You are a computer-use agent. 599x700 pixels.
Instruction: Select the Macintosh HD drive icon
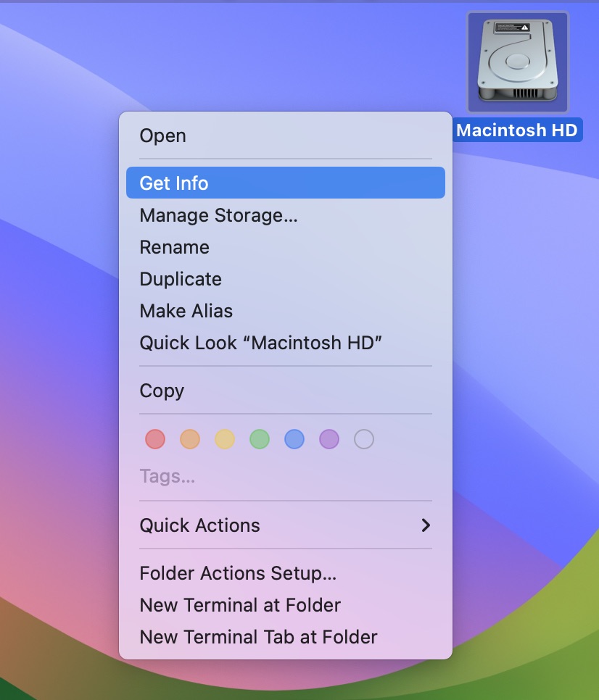[518, 62]
